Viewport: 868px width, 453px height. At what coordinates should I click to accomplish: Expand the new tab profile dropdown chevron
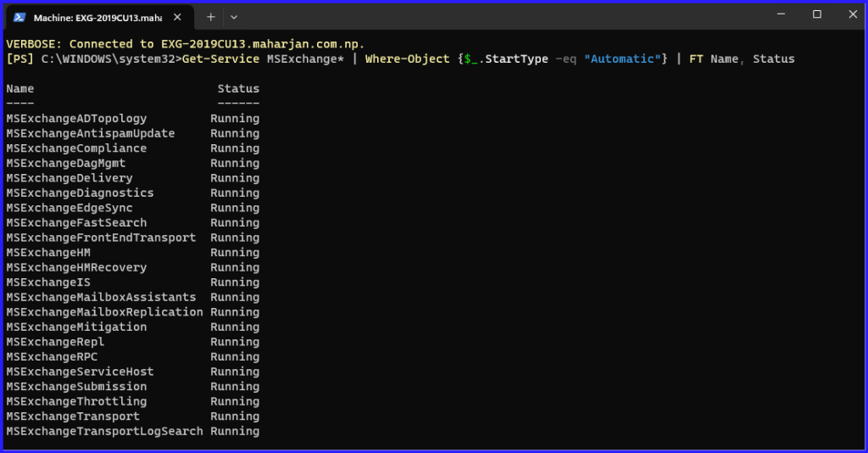234,17
